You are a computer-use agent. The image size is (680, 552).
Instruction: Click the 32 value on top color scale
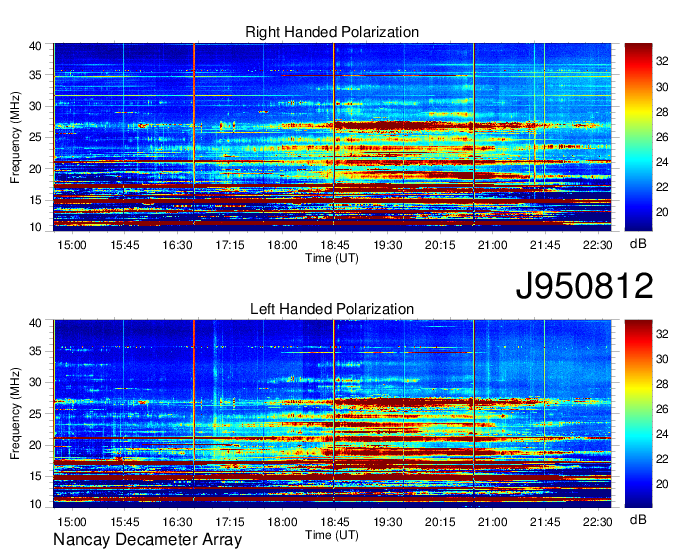662,61
